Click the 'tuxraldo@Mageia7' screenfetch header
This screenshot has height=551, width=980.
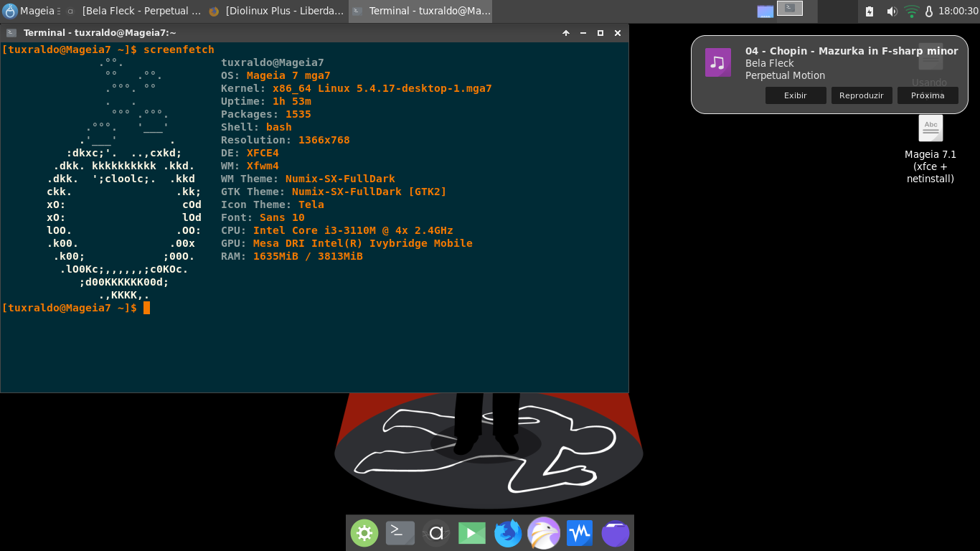(273, 62)
